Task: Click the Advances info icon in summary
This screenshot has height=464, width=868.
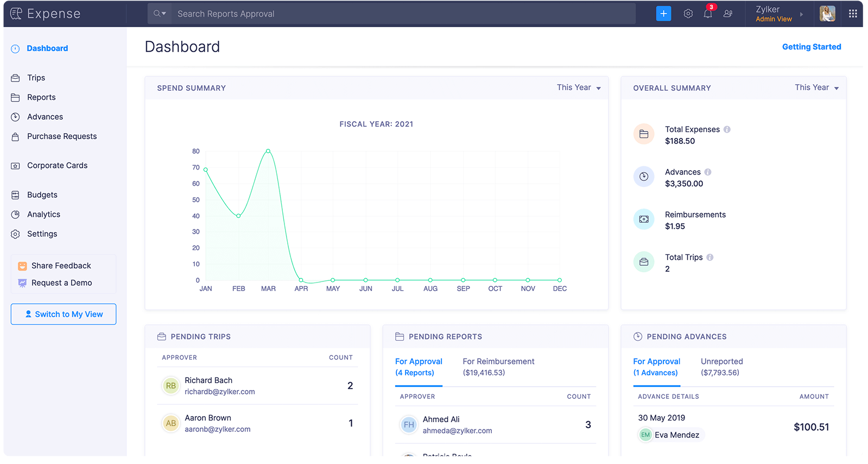Action: (708, 172)
